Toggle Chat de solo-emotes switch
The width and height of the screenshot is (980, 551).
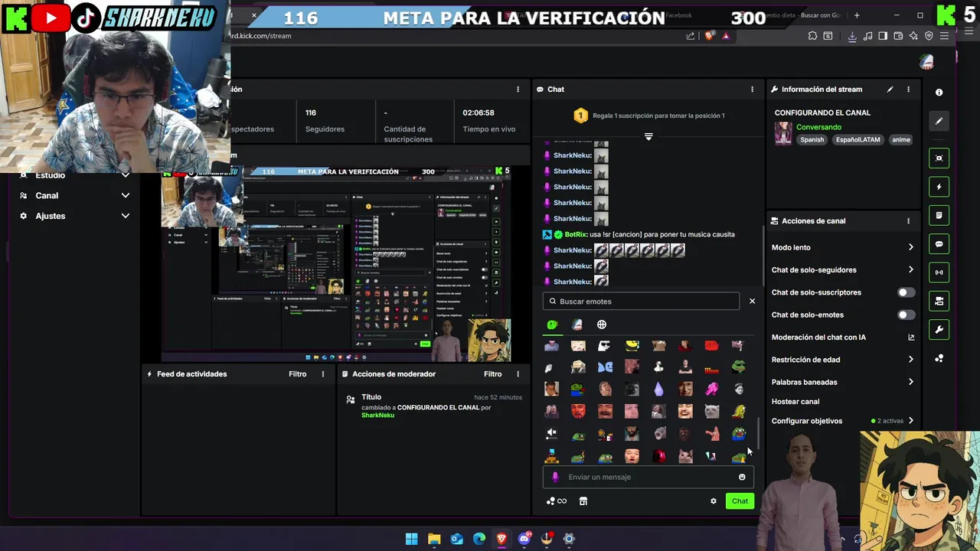[x=905, y=315]
